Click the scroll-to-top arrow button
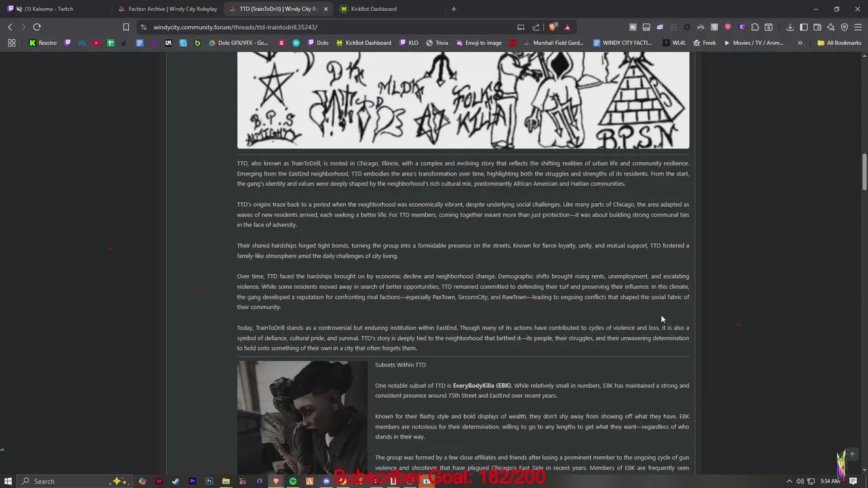The image size is (868, 488). point(852,455)
